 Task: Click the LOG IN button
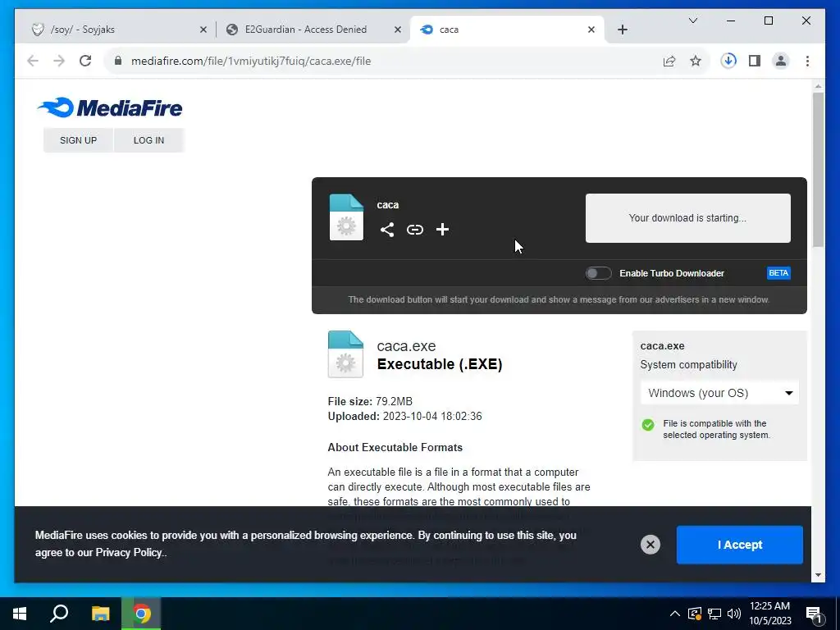tap(148, 140)
